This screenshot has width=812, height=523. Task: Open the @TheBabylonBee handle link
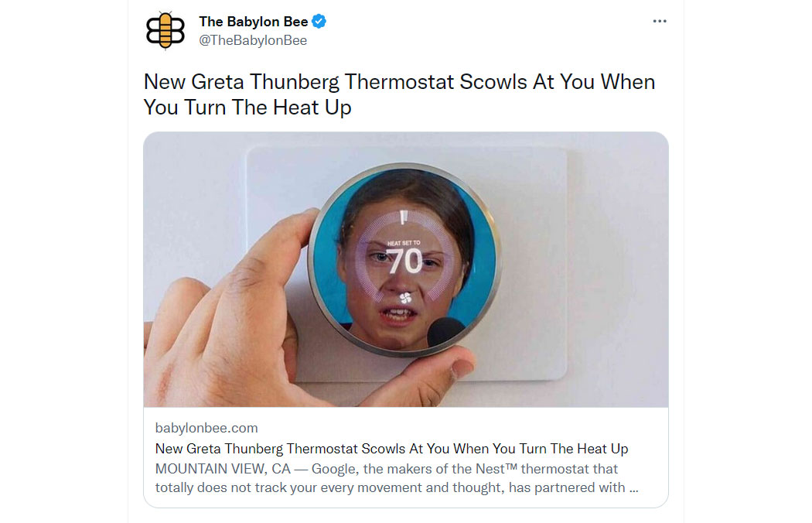click(x=253, y=40)
